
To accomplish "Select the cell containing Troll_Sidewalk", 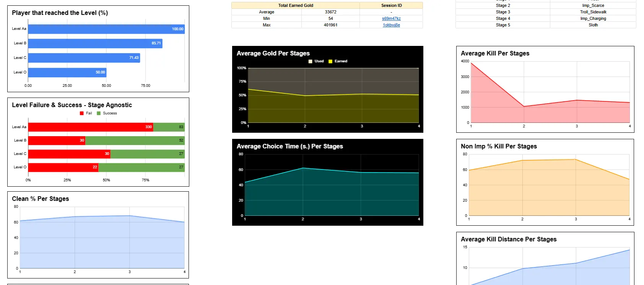I will click(593, 12).
